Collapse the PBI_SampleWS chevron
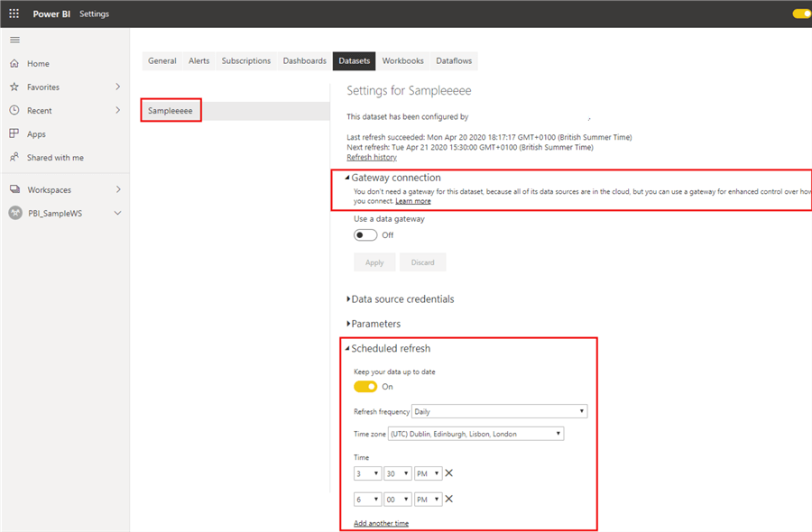 point(118,213)
